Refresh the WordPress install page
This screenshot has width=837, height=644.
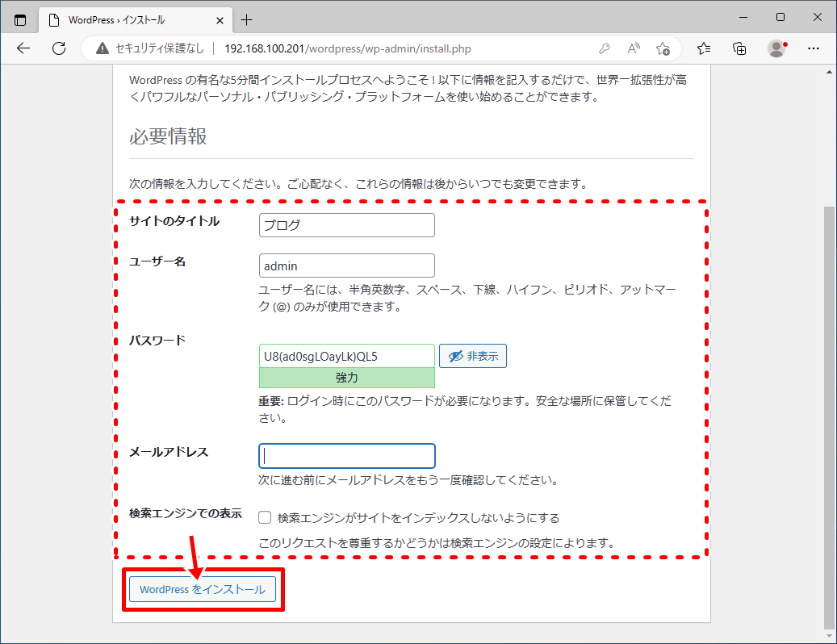(x=59, y=48)
